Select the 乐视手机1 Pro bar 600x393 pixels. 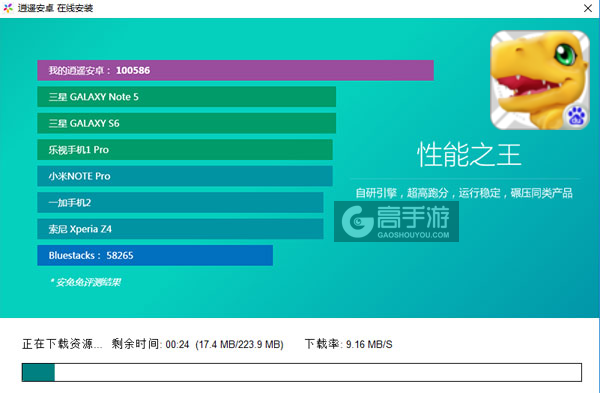185,150
